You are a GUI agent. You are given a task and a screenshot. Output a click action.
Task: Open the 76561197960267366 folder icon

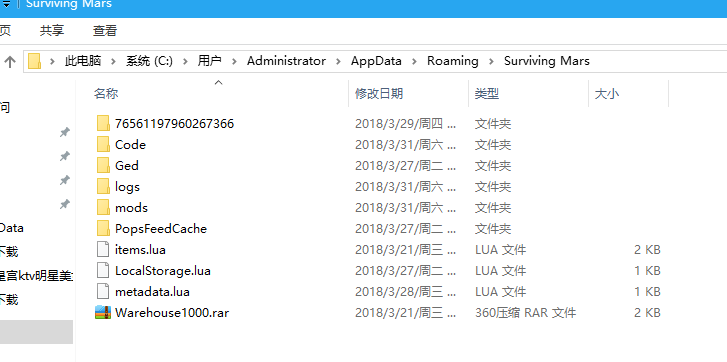point(103,123)
